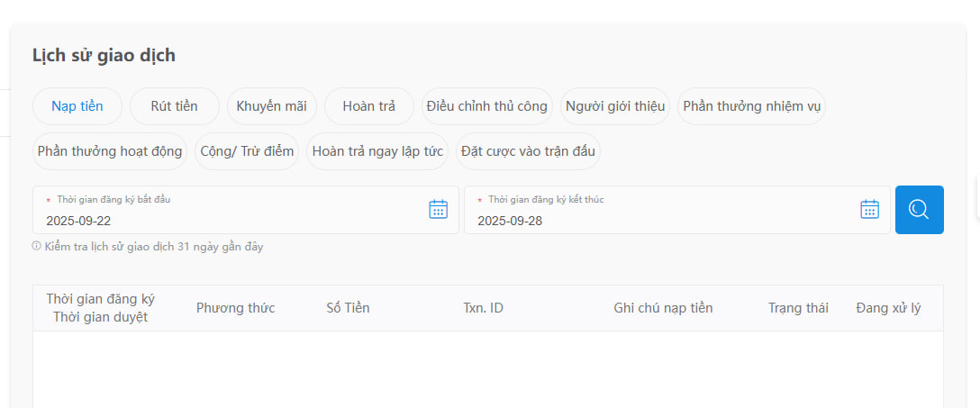Open the start date calendar icon

click(438, 209)
